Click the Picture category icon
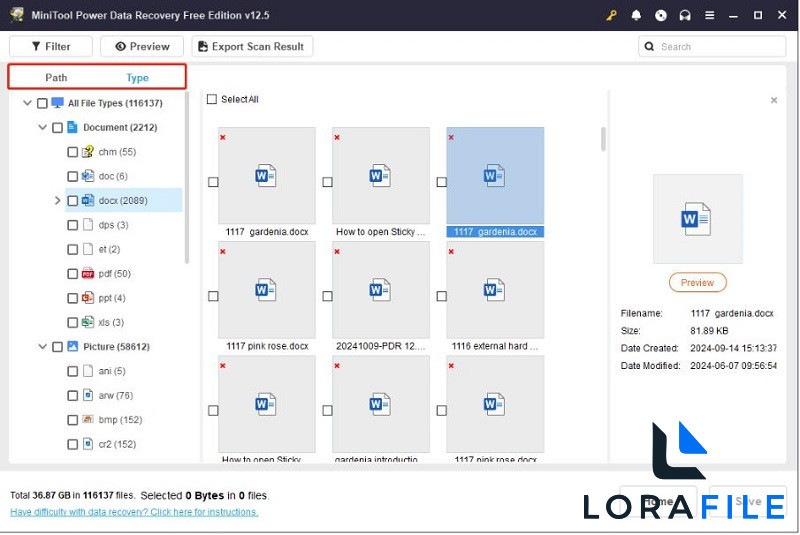 point(72,347)
